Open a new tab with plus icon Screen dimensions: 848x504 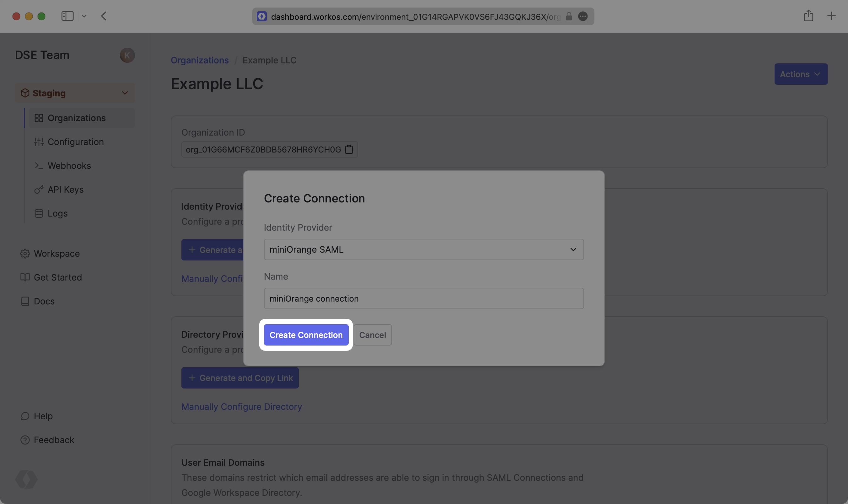(x=831, y=16)
